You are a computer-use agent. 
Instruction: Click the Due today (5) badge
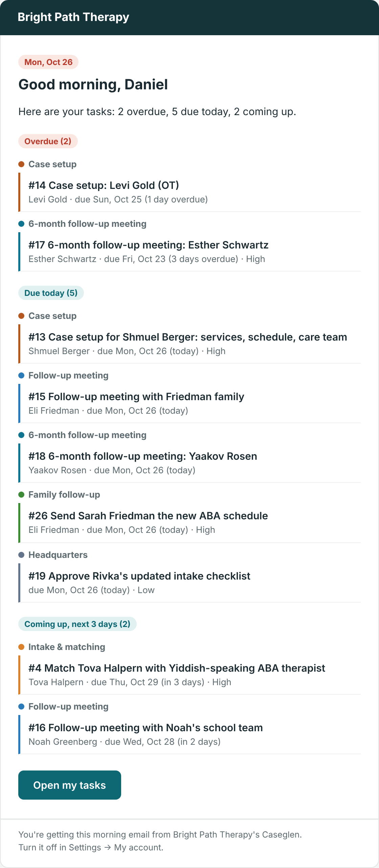pos(51,293)
